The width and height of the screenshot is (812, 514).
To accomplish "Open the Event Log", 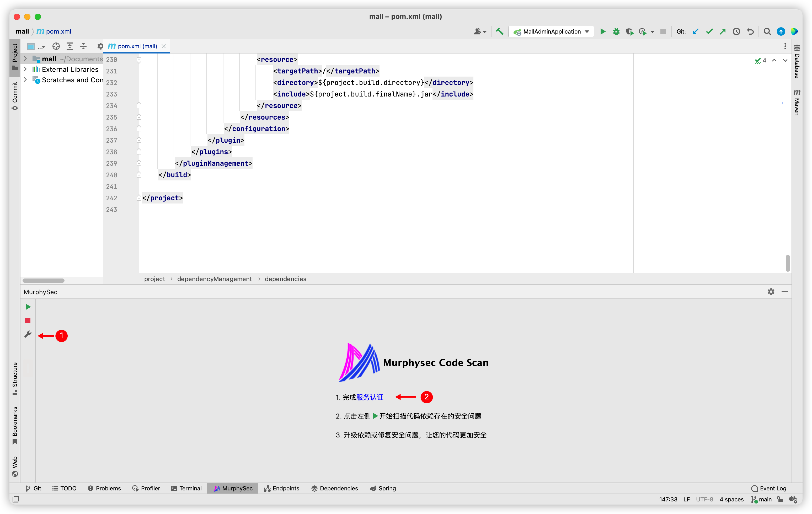I will click(769, 488).
